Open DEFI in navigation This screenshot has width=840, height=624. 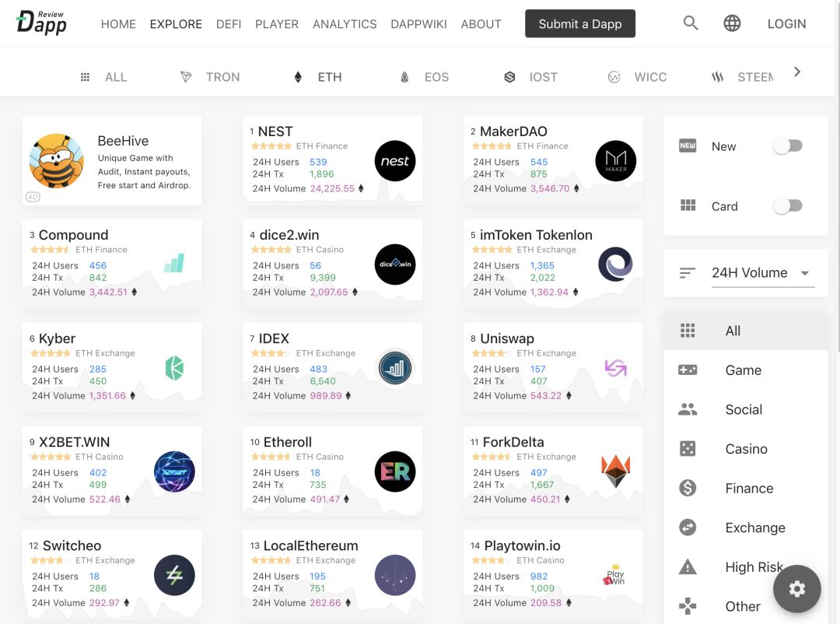point(229,24)
